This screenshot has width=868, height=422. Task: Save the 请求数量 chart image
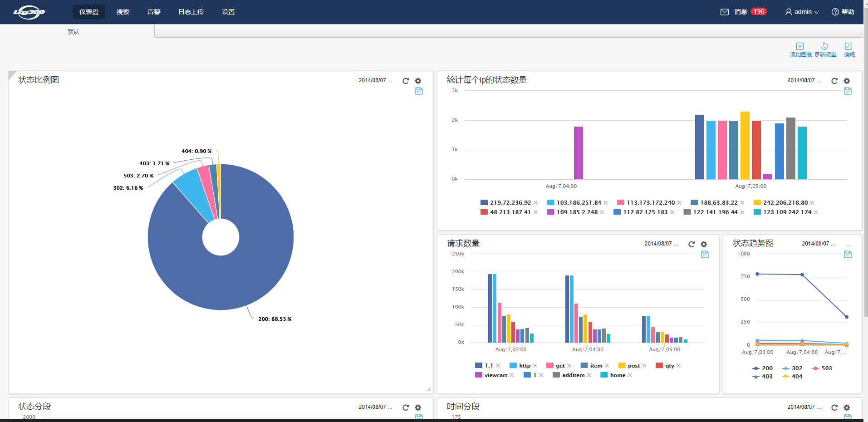tap(705, 255)
